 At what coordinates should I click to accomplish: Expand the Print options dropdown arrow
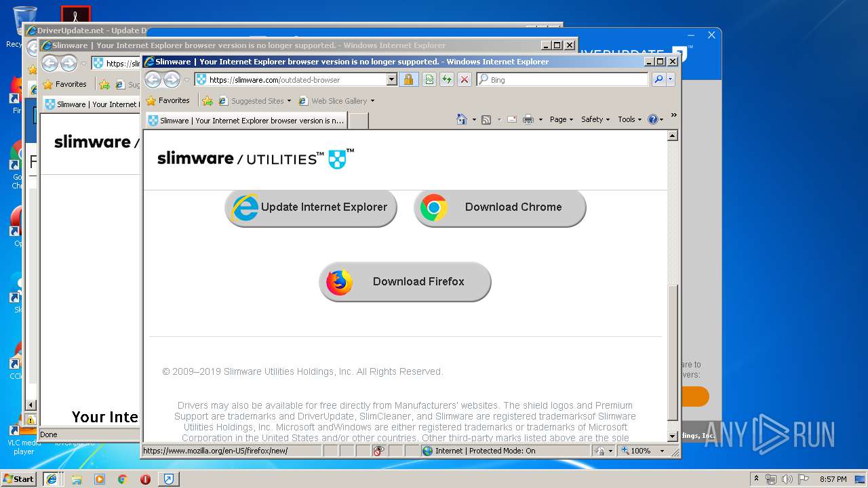[540, 119]
